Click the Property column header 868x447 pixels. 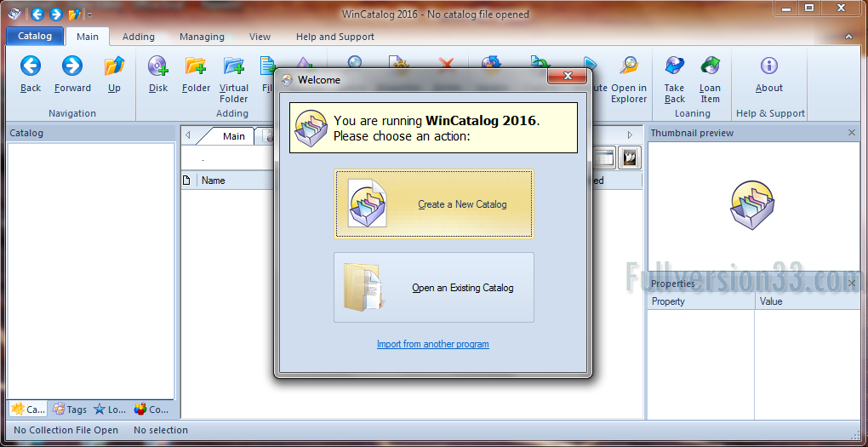click(701, 301)
